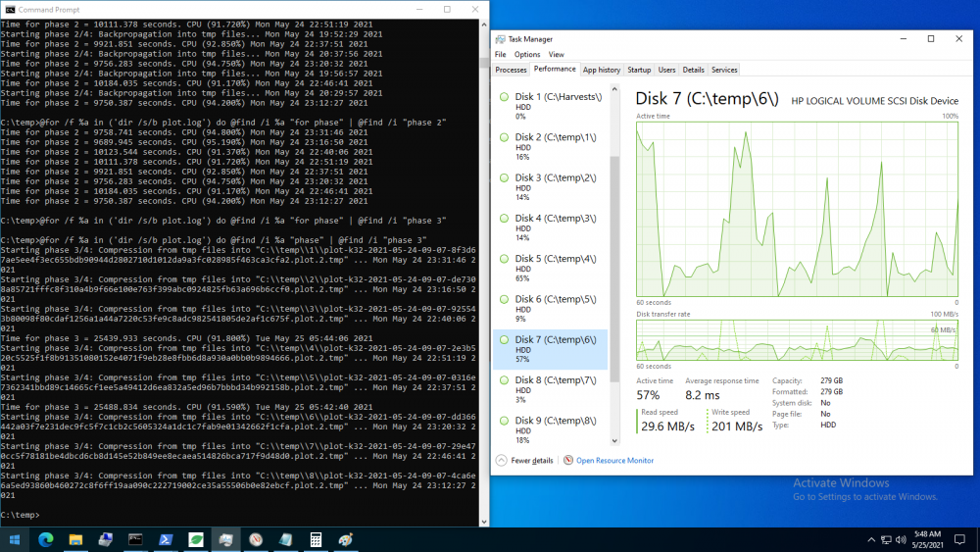The image size is (980, 552).
Task: Select Disk 4 (C:\temp\3\) in sidebar
Action: [551, 228]
